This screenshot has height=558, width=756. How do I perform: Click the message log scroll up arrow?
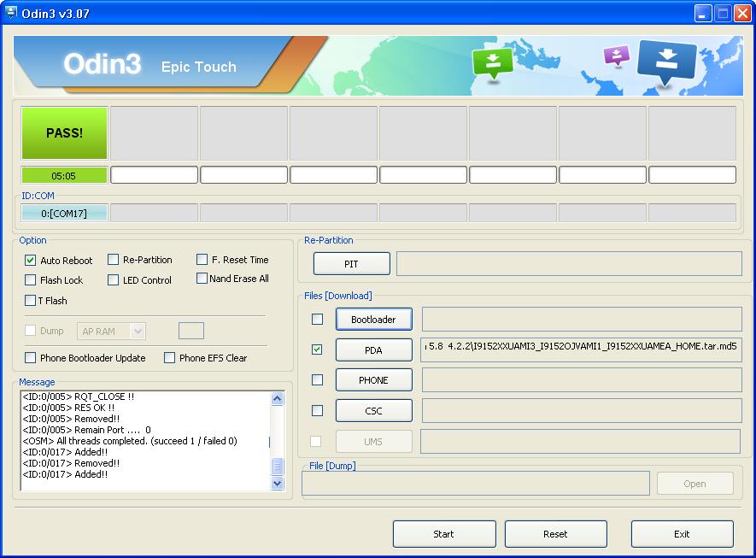tap(278, 399)
